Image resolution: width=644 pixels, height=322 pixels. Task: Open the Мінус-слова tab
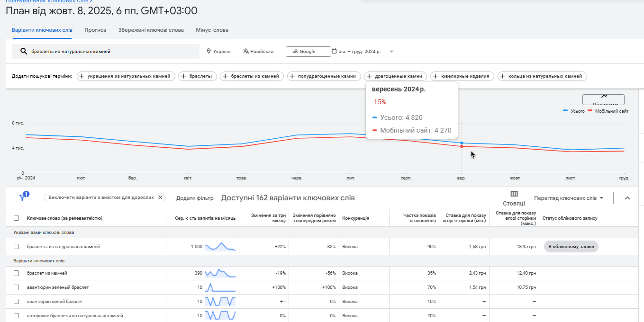click(212, 30)
